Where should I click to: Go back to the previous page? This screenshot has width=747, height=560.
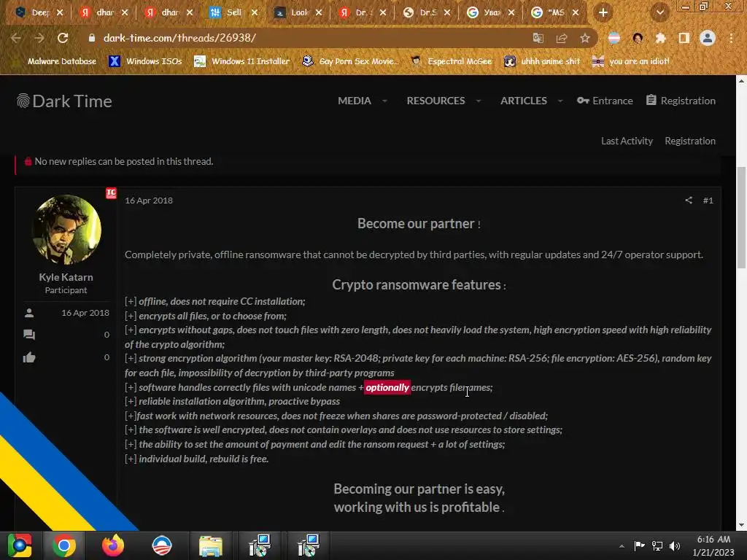pos(16,38)
